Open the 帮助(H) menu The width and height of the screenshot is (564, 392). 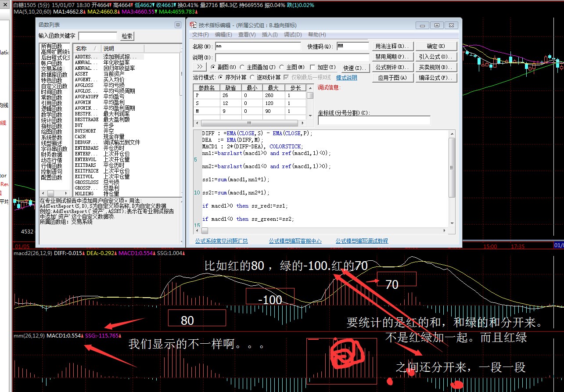click(317, 35)
